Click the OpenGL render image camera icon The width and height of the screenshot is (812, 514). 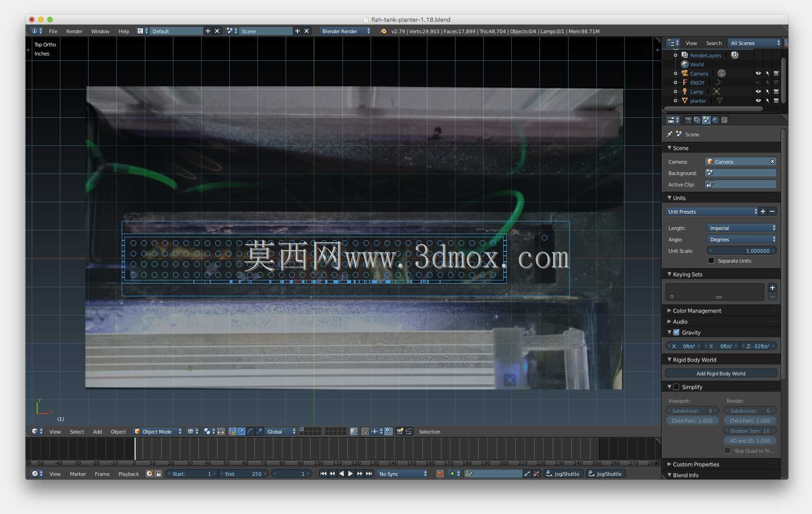click(x=400, y=431)
